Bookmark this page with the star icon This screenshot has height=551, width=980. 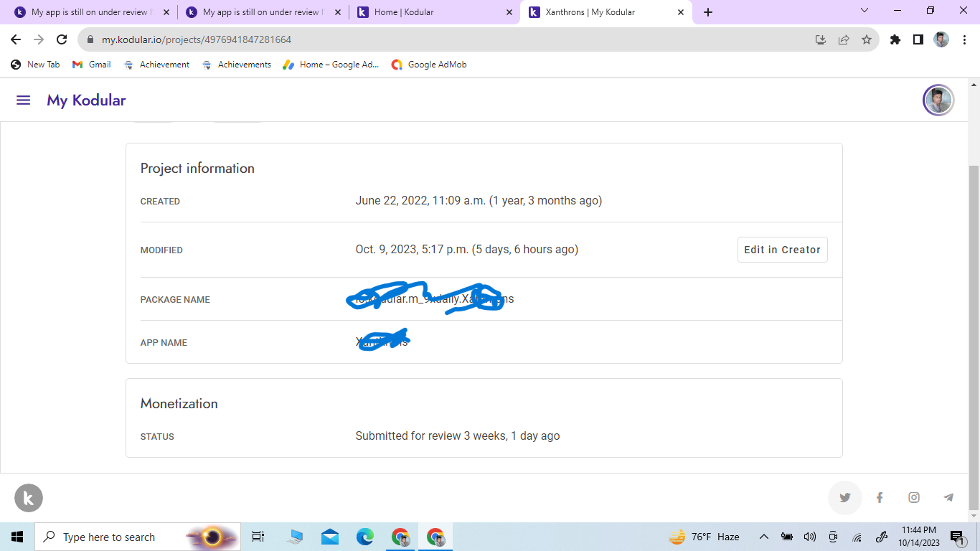(867, 39)
